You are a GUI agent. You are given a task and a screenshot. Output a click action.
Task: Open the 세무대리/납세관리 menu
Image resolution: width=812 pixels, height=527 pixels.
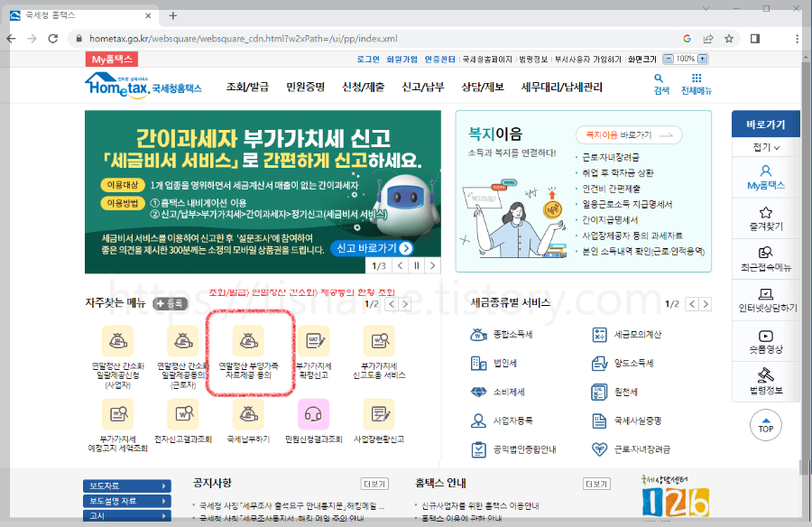tap(562, 87)
